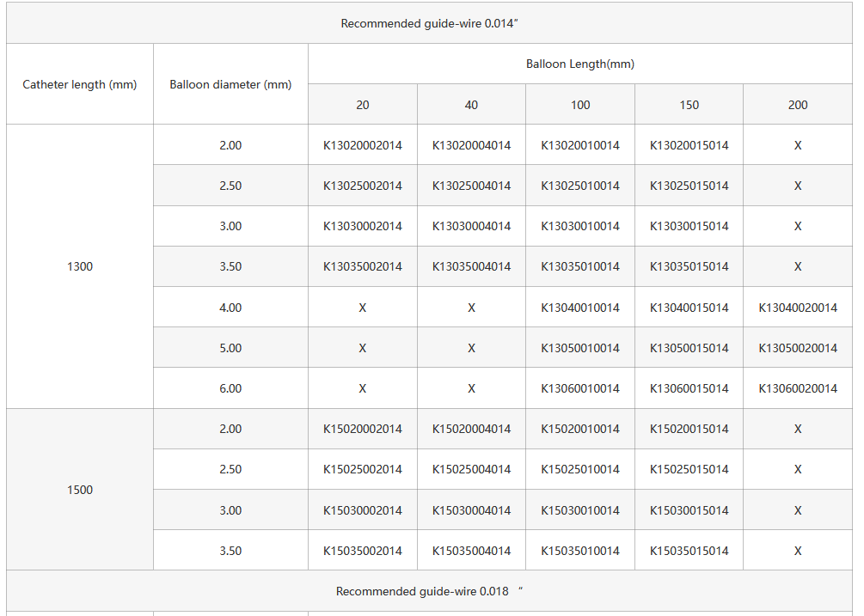864x616 pixels.
Task: Click the 200 balloon length column header
Action: 797,105
